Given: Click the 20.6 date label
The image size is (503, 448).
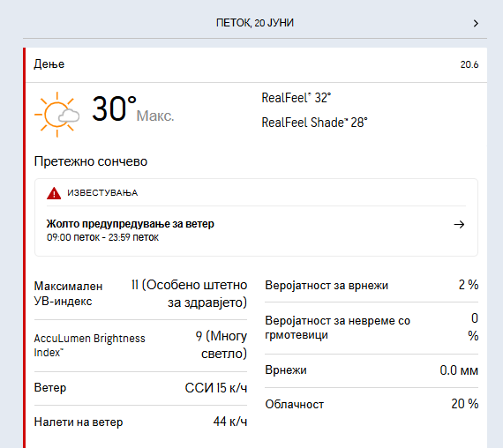Looking at the screenshot, I should (x=469, y=64).
